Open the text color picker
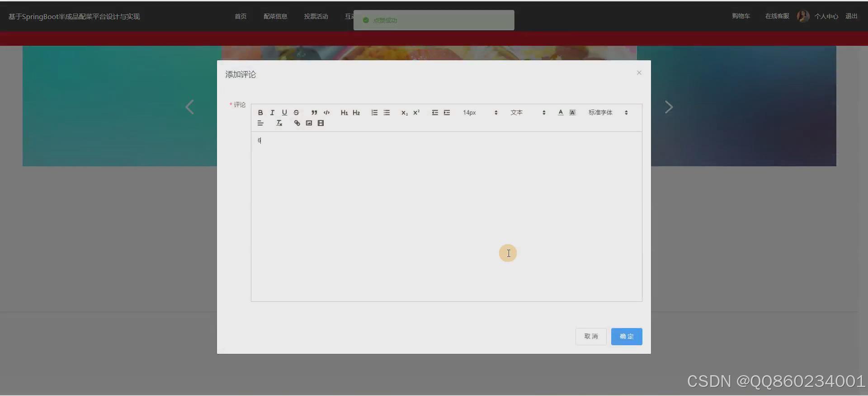The image size is (868, 396). click(x=561, y=113)
